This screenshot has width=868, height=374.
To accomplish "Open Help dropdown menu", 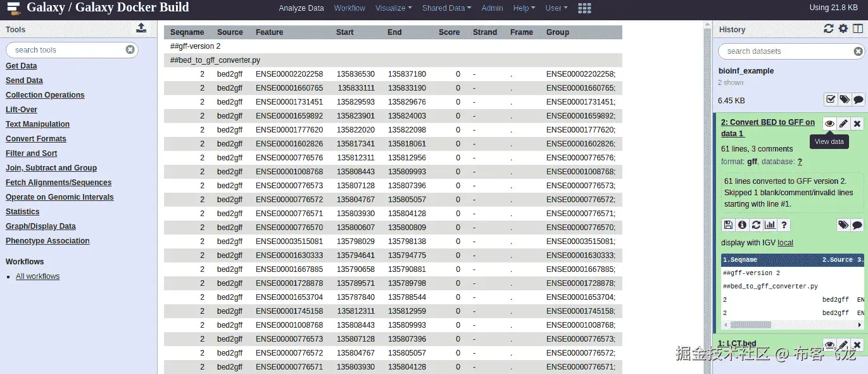I will pyautogui.click(x=524, y=8).
